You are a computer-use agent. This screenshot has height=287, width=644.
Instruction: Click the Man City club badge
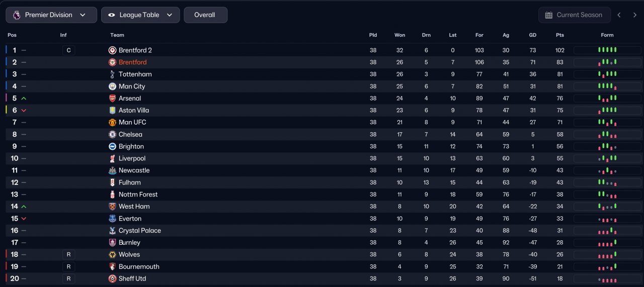[112, 86]
